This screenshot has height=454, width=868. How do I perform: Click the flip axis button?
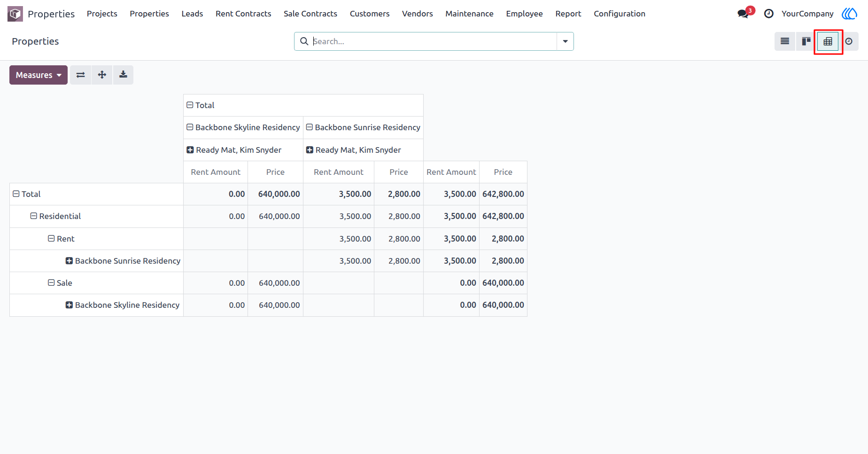[81, 75]
